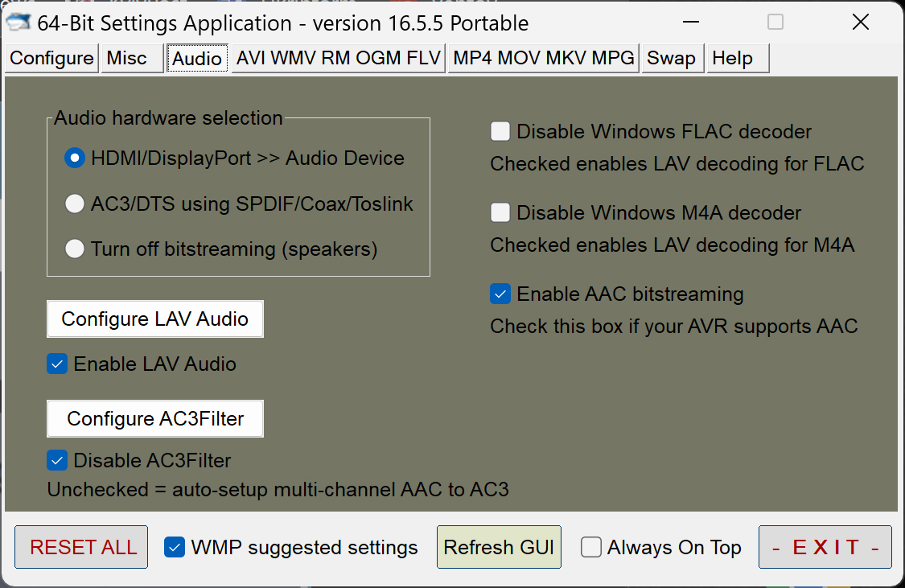Select the AVI WMV RM OGM FLV tab
The width and height of the screenshot is (905, 588).
coord(338,59)
